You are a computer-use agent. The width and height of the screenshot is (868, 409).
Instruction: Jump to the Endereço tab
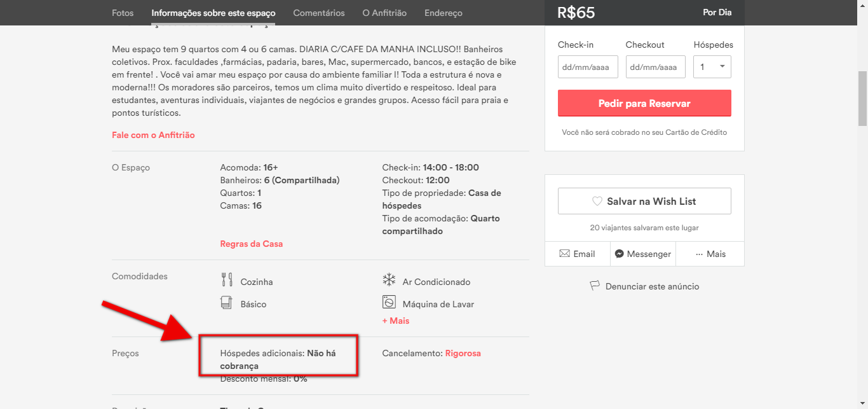tap(444, 13)
